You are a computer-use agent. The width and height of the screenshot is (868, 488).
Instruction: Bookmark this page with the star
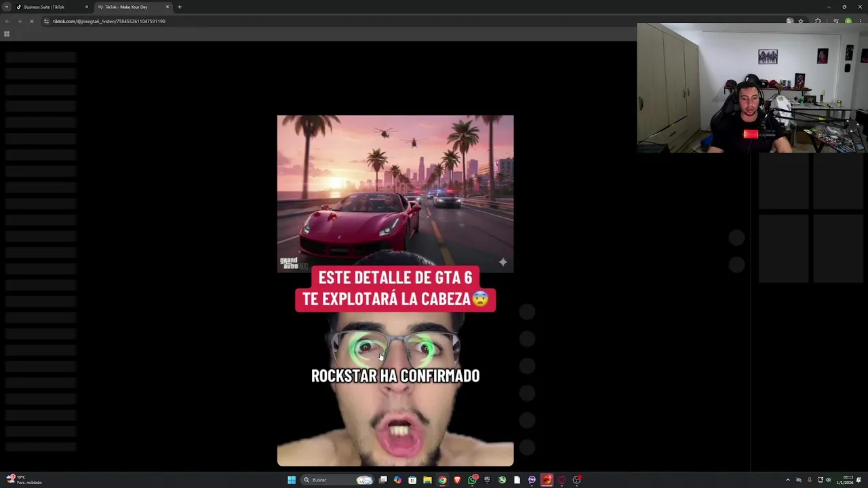pyautogui.click(x=801, y=21)
